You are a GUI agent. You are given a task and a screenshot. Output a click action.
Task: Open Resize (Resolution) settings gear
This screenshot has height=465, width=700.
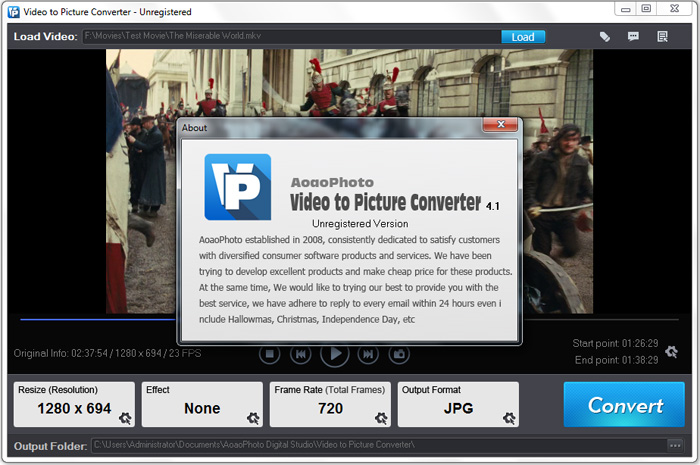(125, 418)
